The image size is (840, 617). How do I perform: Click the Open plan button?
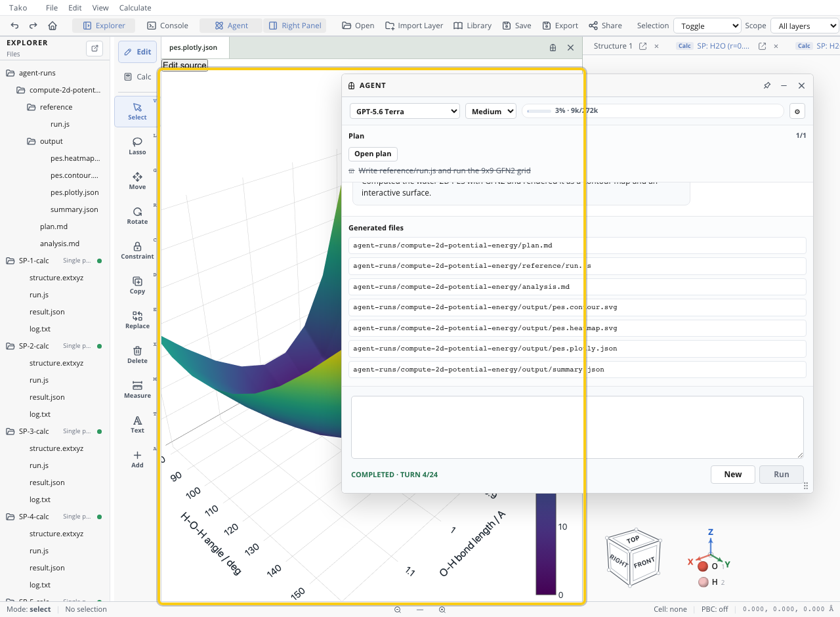(x=373, y=154)
